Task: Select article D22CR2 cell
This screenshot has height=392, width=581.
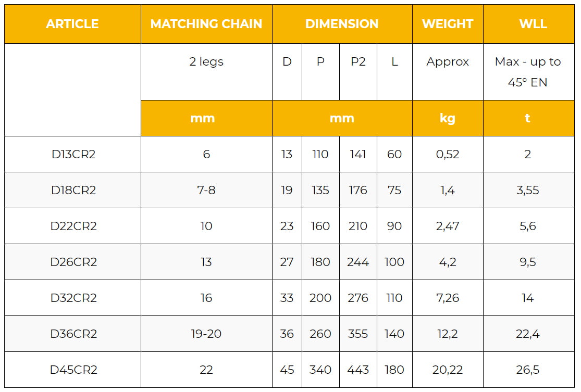Action: click(73, 226)
